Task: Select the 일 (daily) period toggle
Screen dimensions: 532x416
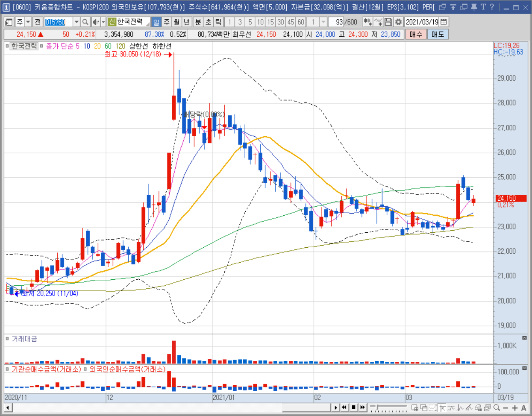Action: 156,22
